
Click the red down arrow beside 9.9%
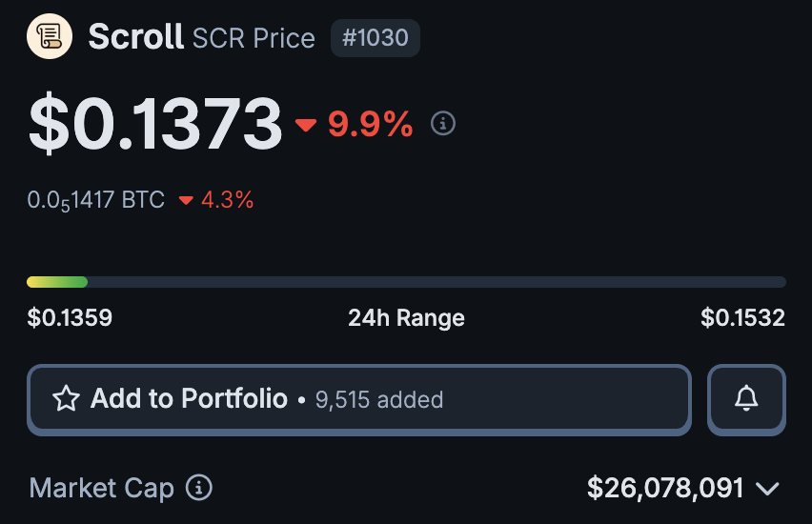click(x=306, y=125)
